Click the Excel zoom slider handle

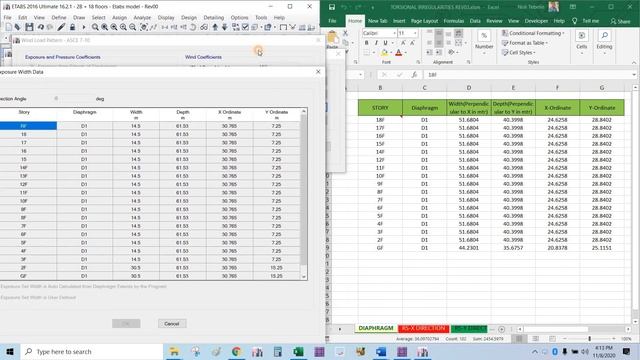click(589, 339)
